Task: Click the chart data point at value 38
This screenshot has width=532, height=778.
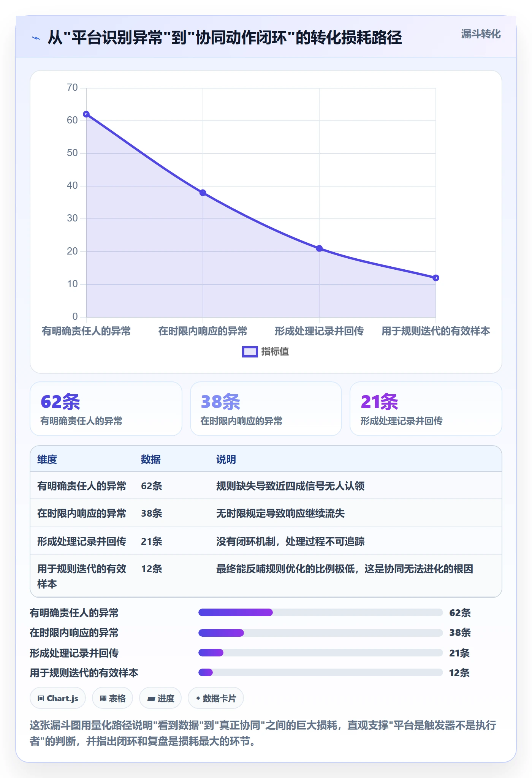Action: (x=203, y=193)
